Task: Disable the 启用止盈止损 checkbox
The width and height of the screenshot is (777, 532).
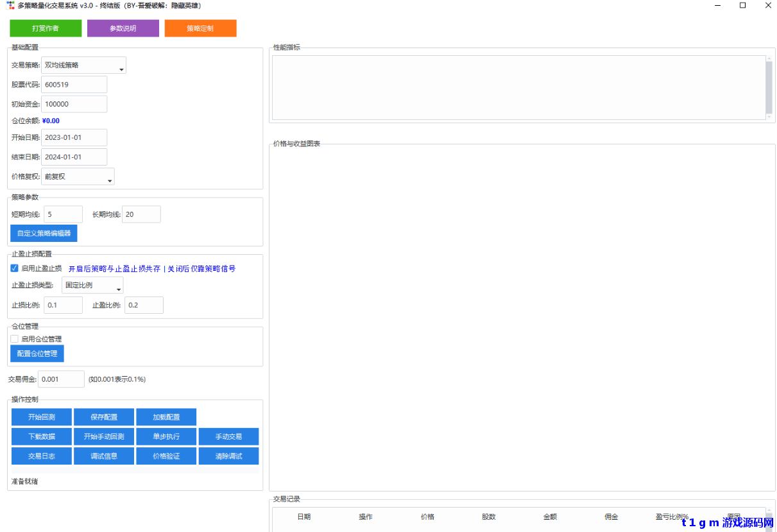Action: 14,268
